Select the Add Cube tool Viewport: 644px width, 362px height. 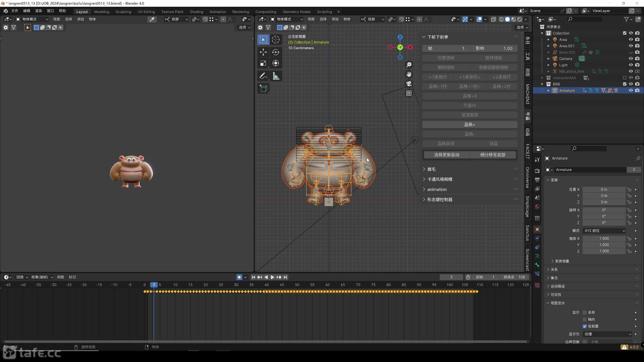click(x=263, y=88)
